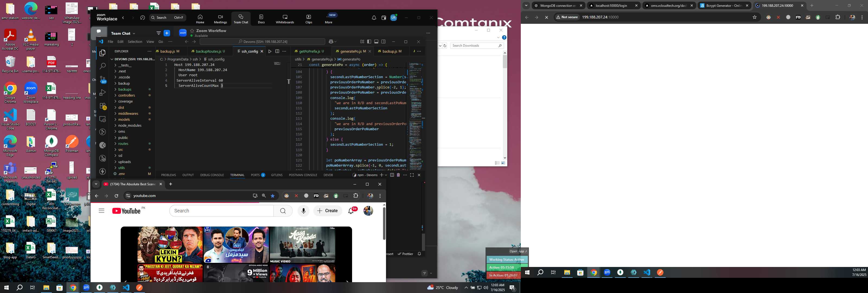
Task: Open the PROBLEMS panel tab
Action: [168, 175]
